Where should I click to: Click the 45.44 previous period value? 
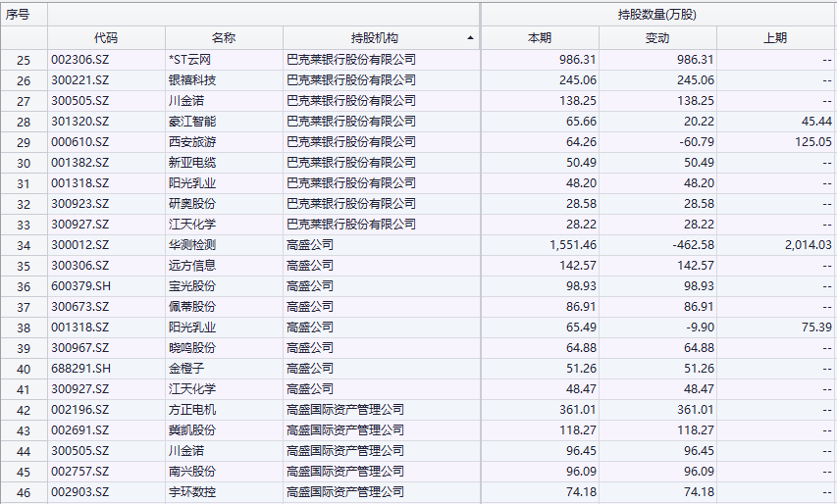(x=816, y=122)
